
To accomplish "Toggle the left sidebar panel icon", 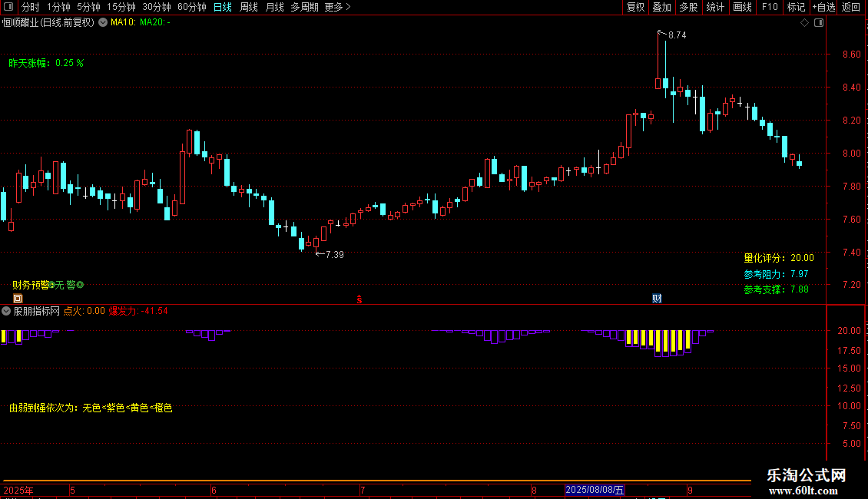I will [8, 7].
